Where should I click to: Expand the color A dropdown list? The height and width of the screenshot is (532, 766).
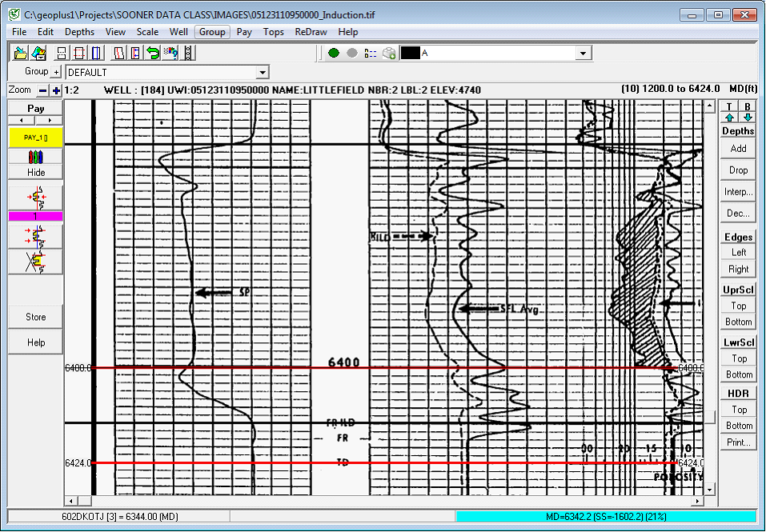(584, 54)
